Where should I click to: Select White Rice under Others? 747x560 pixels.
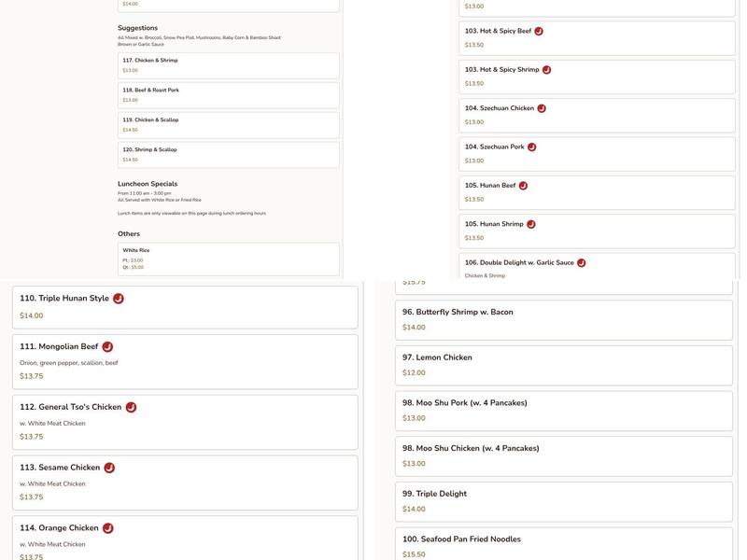point(228,259)
